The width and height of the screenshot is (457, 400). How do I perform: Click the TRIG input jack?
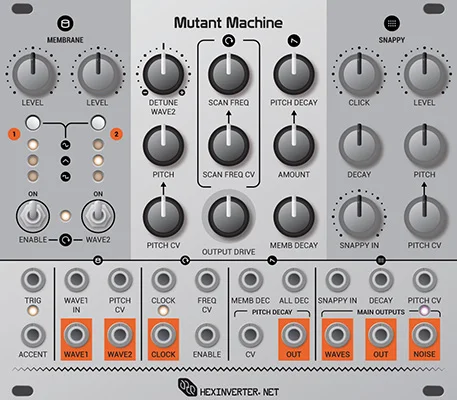tap(33, 280)
